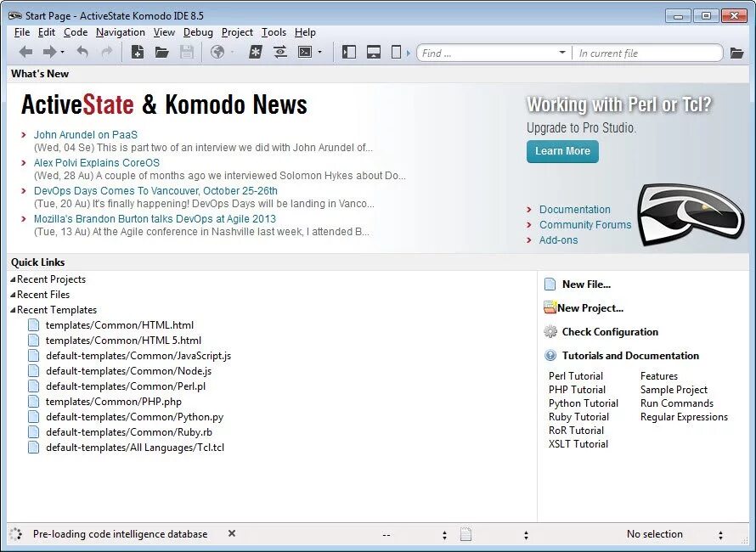Toggle the bottom pane visibility
Image resolution: width=756 pixels, height=552 pixels.
pos(374,52)
